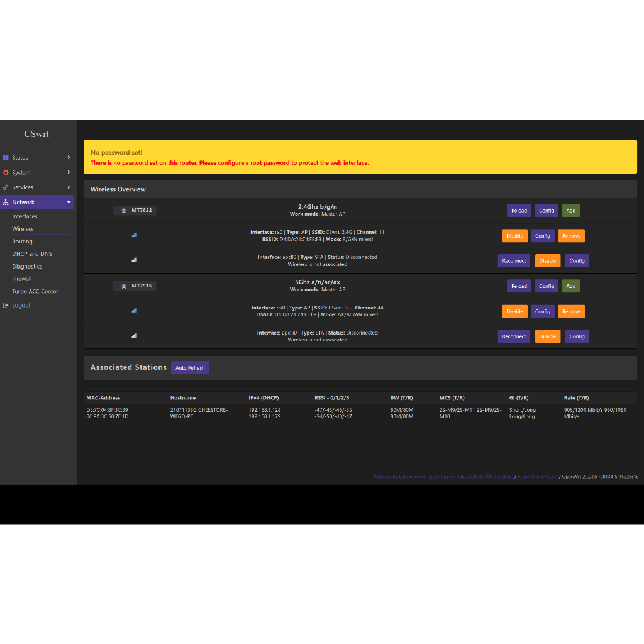
Task: Click signal strength icon for ra0 interface
Action: (x=135, y=235)
